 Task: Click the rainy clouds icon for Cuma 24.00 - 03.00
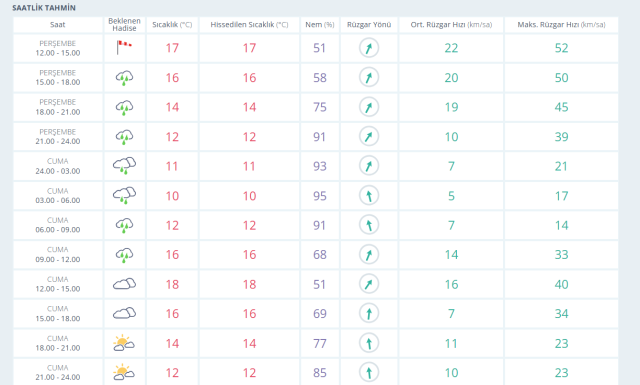[124, 165]
